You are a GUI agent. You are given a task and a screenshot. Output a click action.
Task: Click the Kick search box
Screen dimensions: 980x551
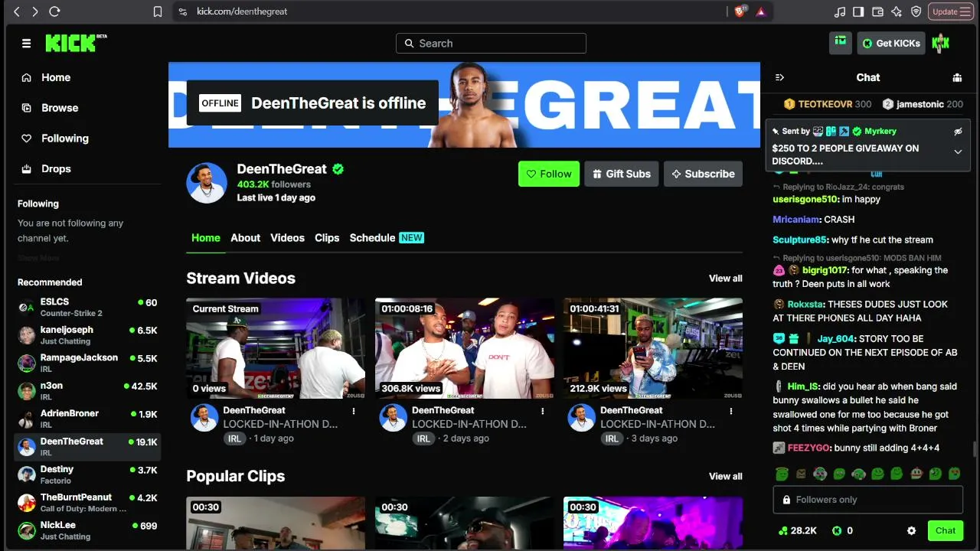point(491,44)
